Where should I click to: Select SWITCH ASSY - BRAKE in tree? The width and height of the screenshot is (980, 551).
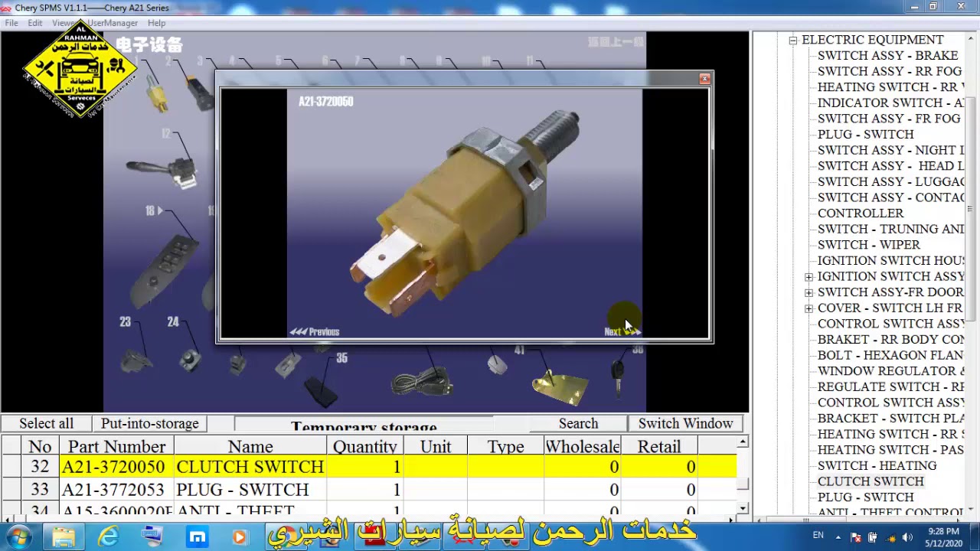(x=888, y=56)
